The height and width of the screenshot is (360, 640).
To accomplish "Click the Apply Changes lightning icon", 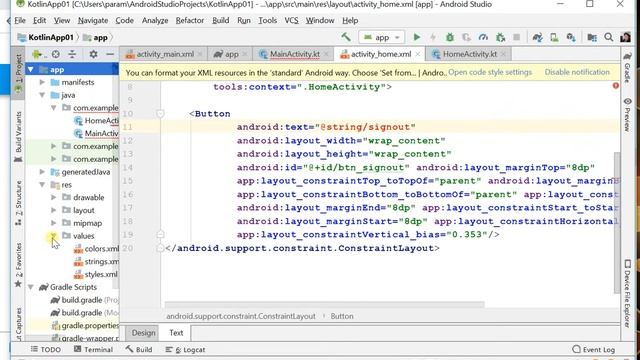I will tap(433, 37).
